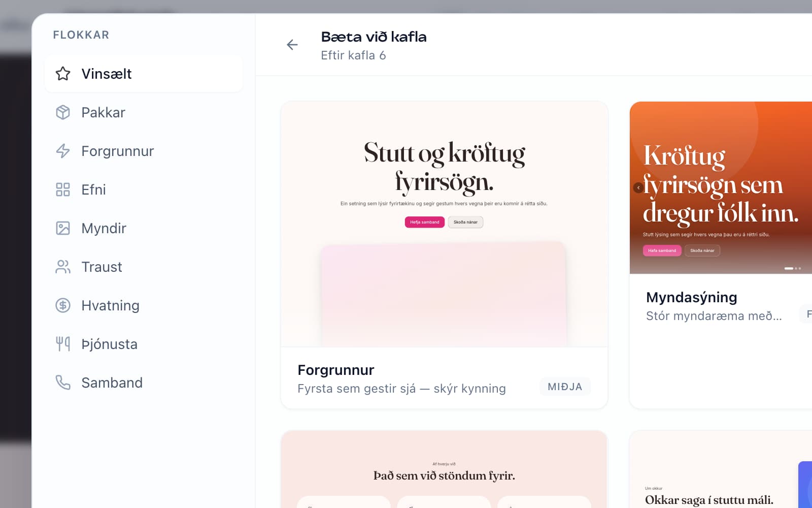Click Hafa samband on the orange carousel slide
This screenshot has height=508, width=812.
pos(662,250)
